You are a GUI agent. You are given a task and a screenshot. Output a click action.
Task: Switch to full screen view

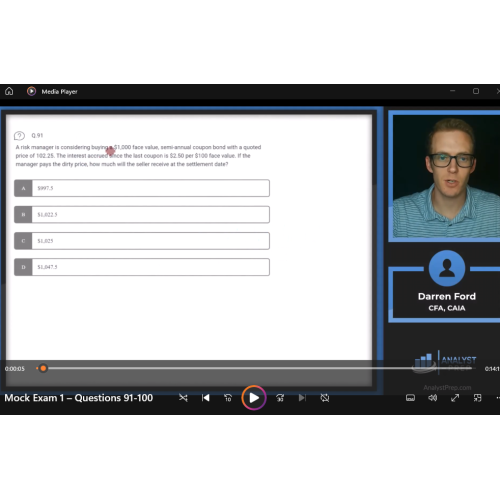pos(455,398)
